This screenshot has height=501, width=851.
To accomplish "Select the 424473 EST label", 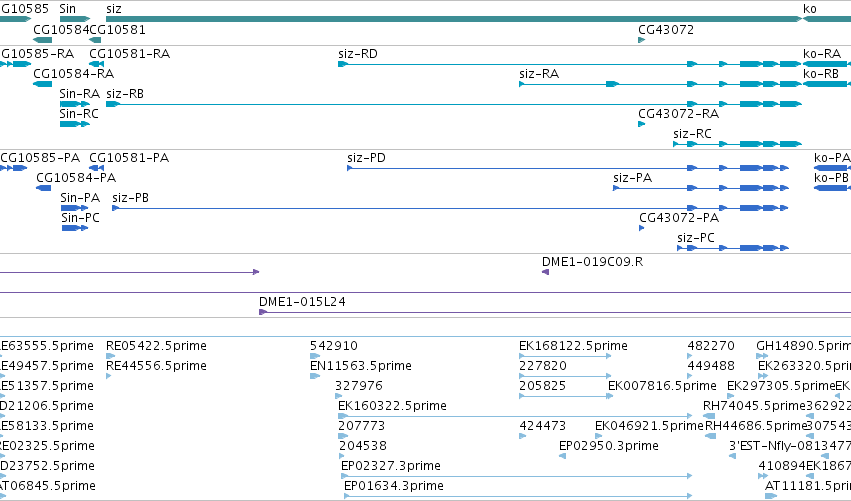I will tap(543, 427).
